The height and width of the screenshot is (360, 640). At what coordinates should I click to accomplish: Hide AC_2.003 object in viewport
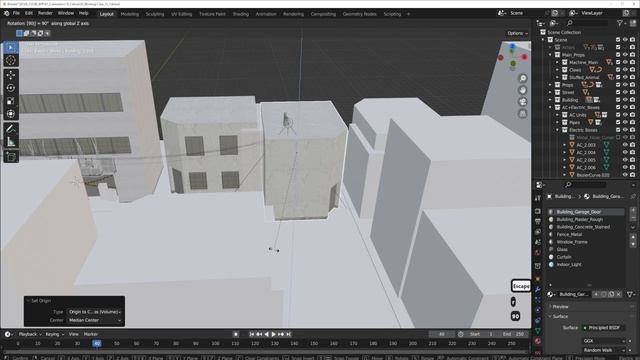(625, 145)
